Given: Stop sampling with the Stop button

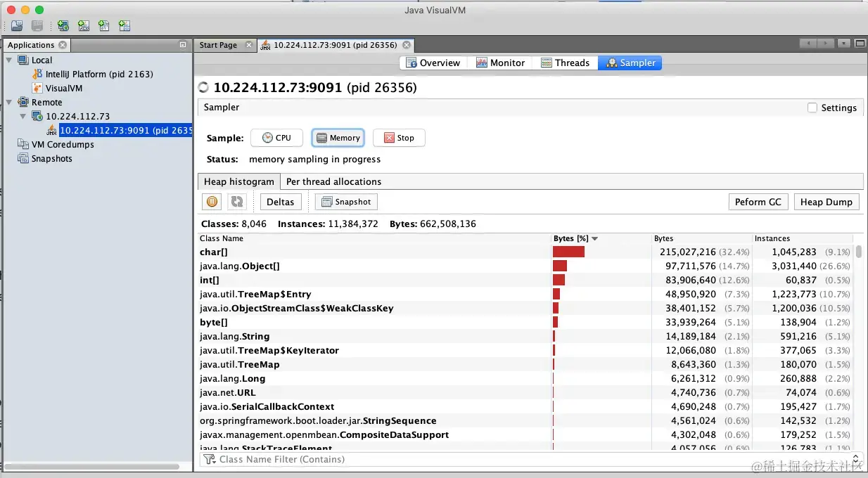Looking at the screenshot, I should point(399,138).
